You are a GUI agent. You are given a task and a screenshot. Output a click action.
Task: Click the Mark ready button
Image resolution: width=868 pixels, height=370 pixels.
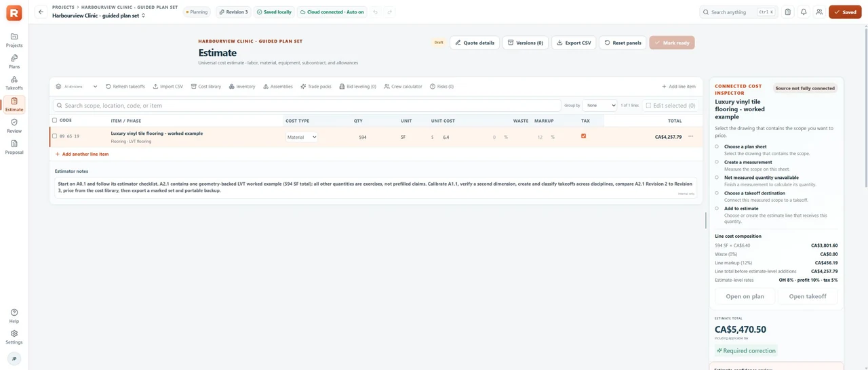672,43
